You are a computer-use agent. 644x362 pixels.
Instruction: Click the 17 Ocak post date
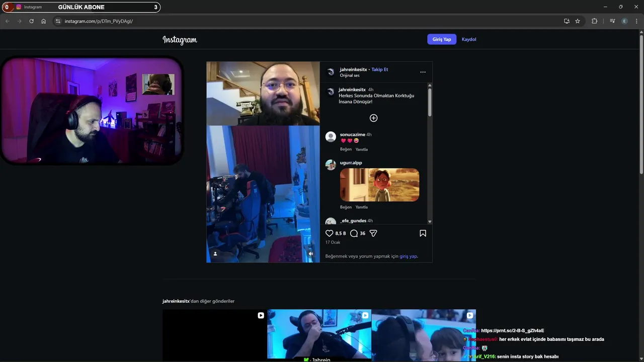coord(333,242)
